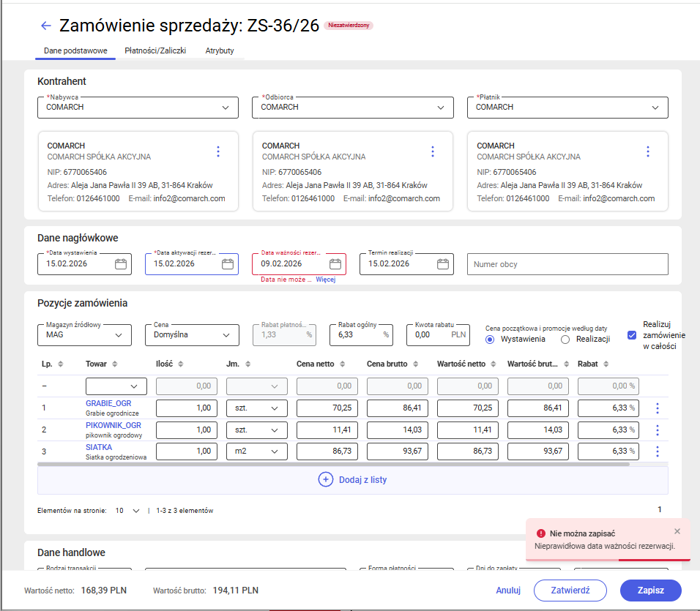Switch to the Płatności/Zaliczki tab

tap(154, 50)
